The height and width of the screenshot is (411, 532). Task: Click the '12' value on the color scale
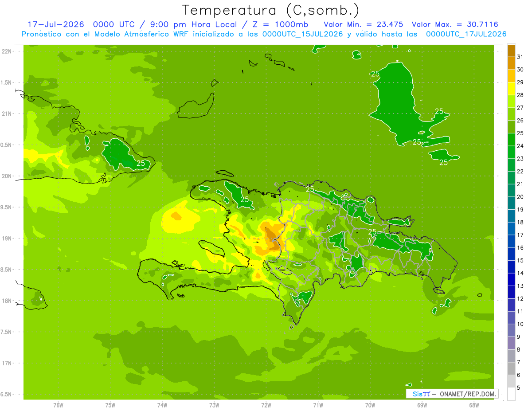(x=520, y=299)
